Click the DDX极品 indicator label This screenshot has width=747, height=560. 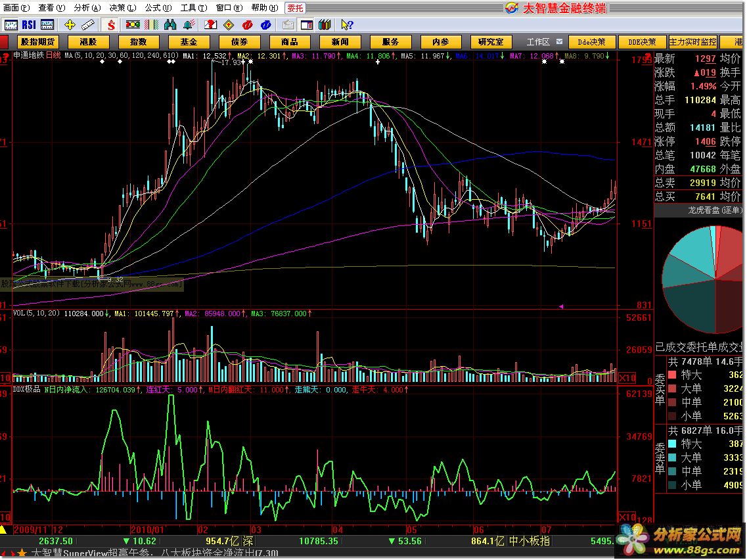(x=27, y=389)
